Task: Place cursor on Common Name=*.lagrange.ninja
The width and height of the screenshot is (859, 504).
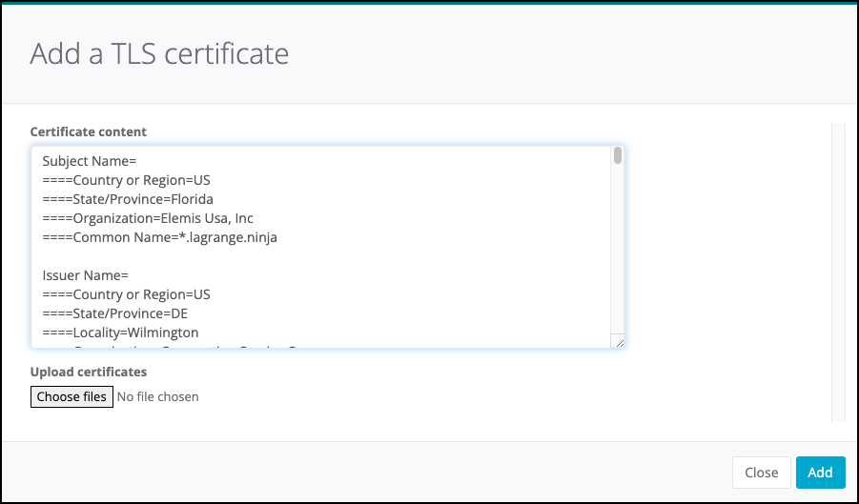Action: [159, 237]
